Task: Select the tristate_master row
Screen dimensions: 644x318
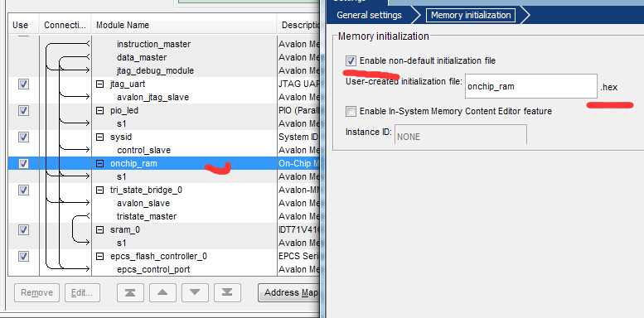Action: 147,216
